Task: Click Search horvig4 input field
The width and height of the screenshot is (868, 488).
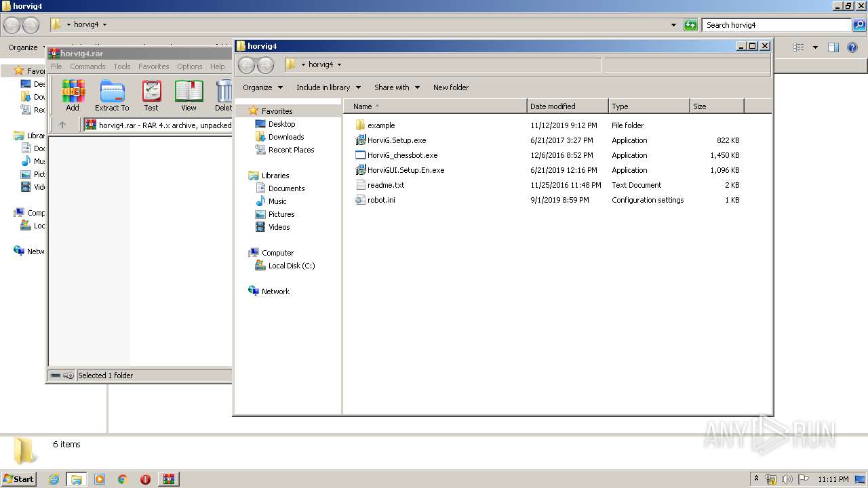Action: pyautogui.click(x=777, y=25)
